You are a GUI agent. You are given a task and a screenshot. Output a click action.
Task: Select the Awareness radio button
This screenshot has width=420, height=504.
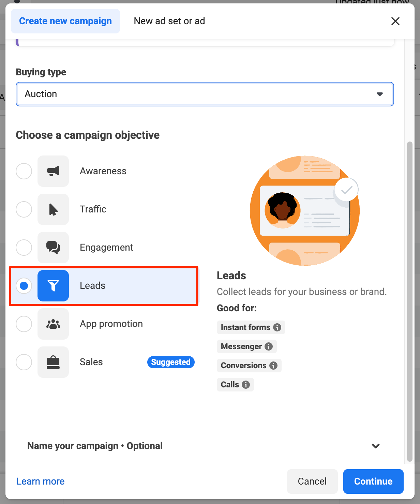coord(24,171)
